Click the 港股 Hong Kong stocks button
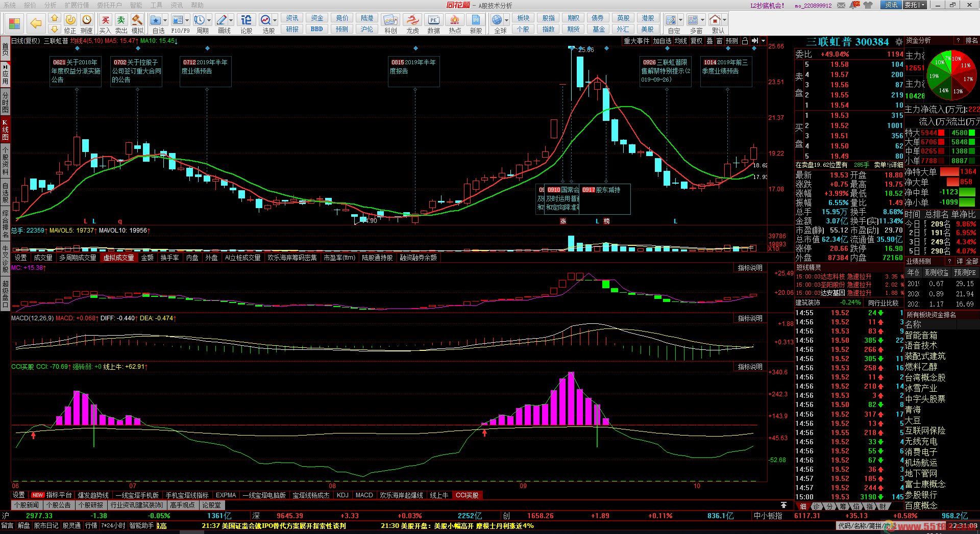 pyautogui.click(x=648, y=18)
